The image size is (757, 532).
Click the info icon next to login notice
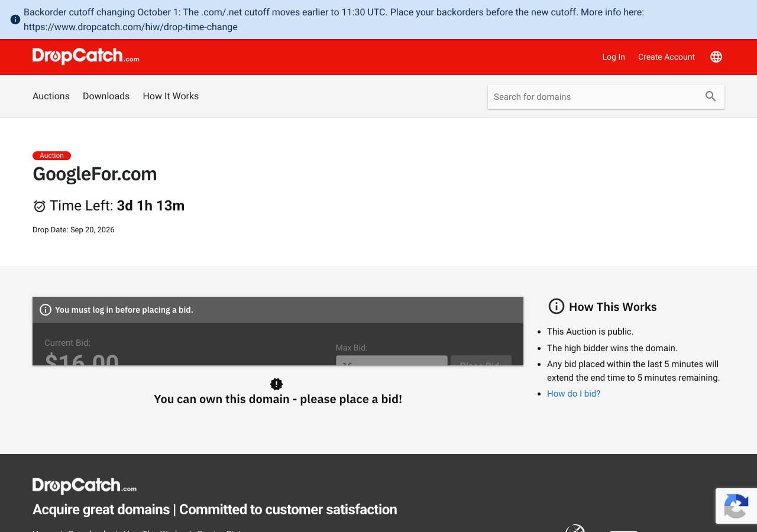(x=46, y=310)
